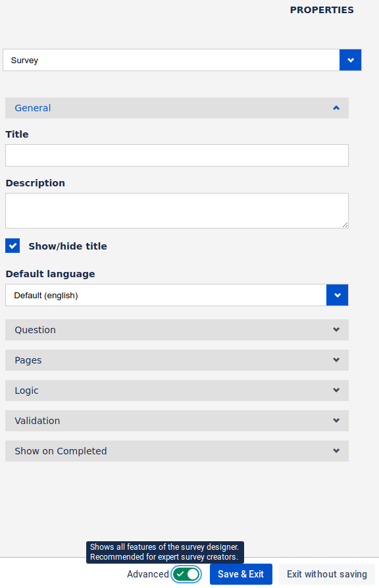379x588 pixels.
Task: Expand Show on Completed chevron icon
Action: pos(336,451)
